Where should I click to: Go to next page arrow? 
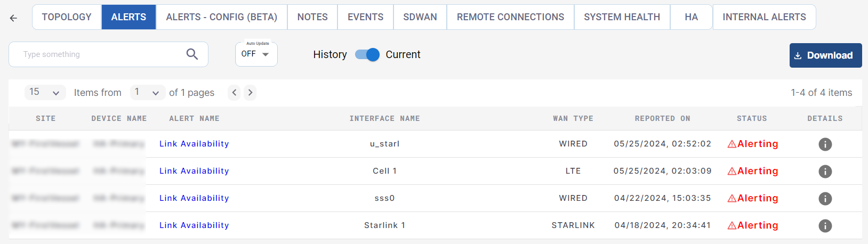pyautogui.click(x=250, y=93)
